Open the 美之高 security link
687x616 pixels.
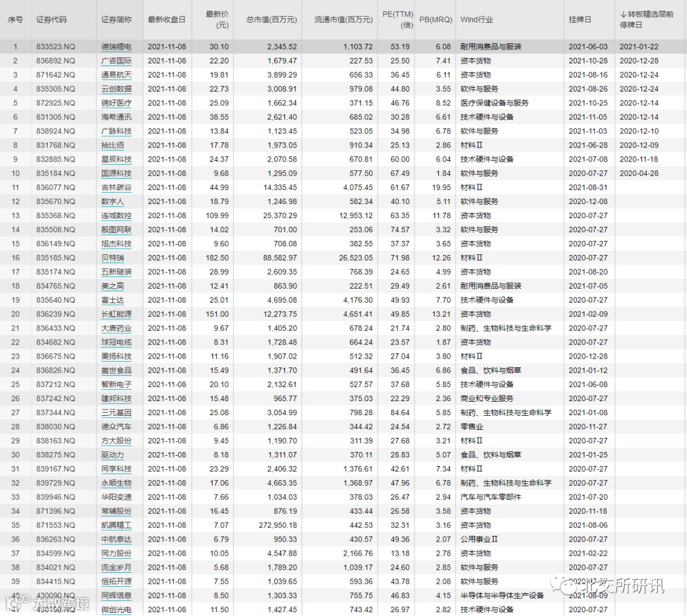click(113, 286)
